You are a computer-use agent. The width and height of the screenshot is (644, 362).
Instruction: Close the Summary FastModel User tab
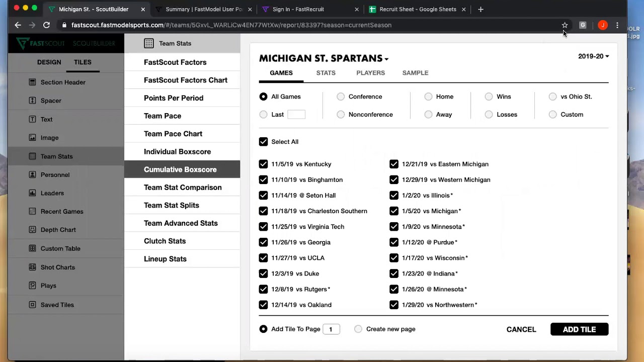click(x=250, y=9)
